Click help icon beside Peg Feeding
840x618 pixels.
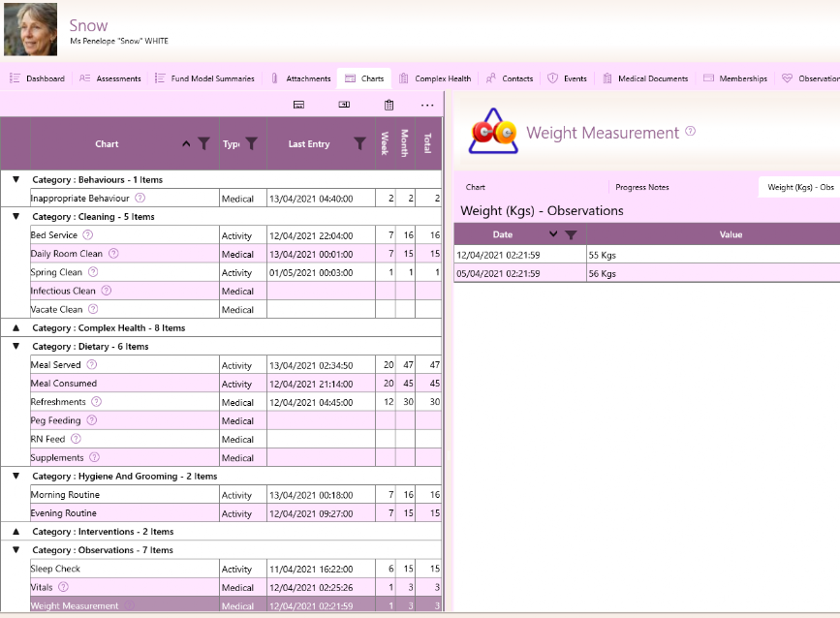tap(92, 419)
